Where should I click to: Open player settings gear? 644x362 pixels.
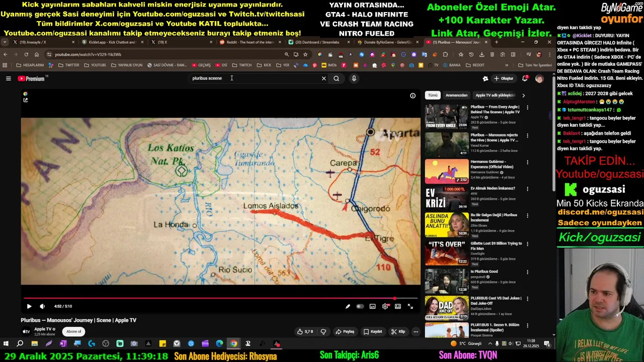point(385,306)
